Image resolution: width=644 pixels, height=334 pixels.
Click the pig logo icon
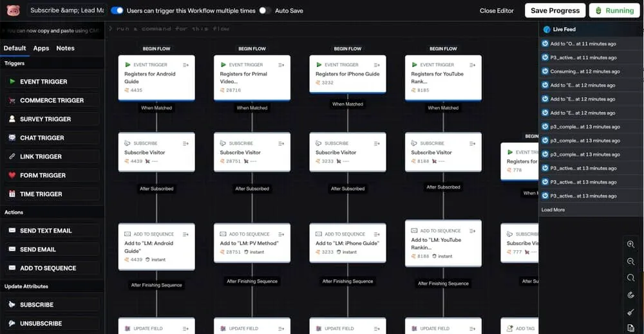tap(13, 10)
